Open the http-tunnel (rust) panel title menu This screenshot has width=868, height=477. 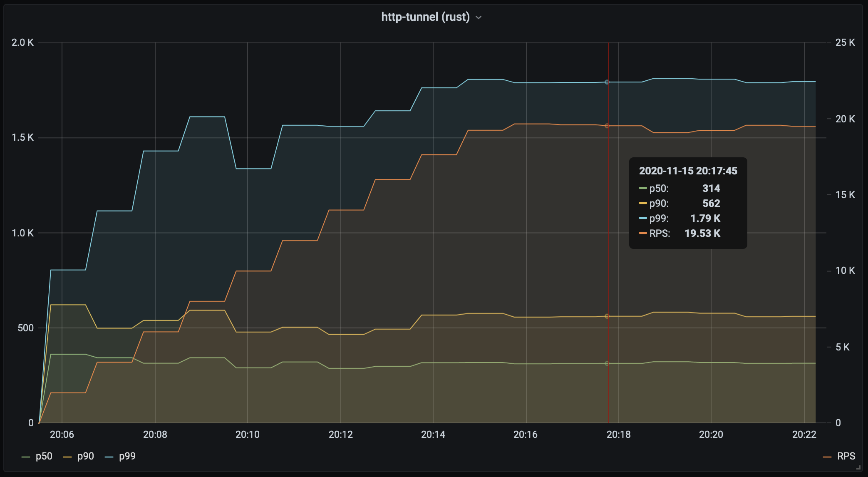pos(425,17)
